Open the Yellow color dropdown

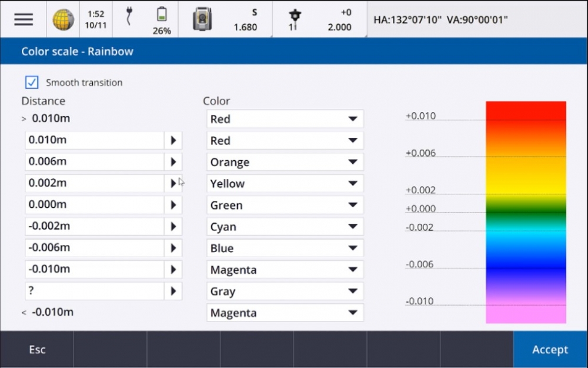coord(285,184)
